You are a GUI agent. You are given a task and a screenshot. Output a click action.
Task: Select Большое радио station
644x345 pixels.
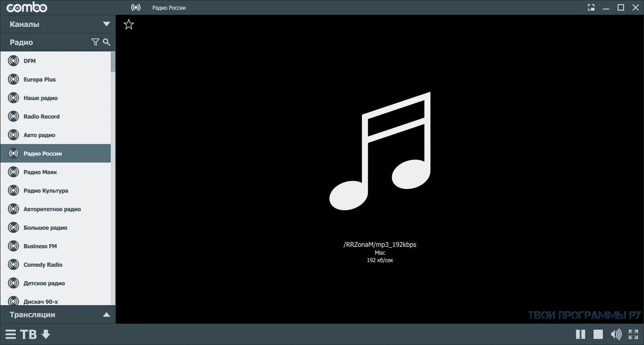point(55,227)
